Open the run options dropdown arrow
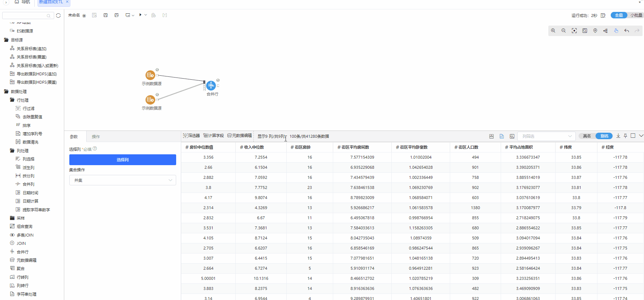The image size is (644, 300). (146, 15)
